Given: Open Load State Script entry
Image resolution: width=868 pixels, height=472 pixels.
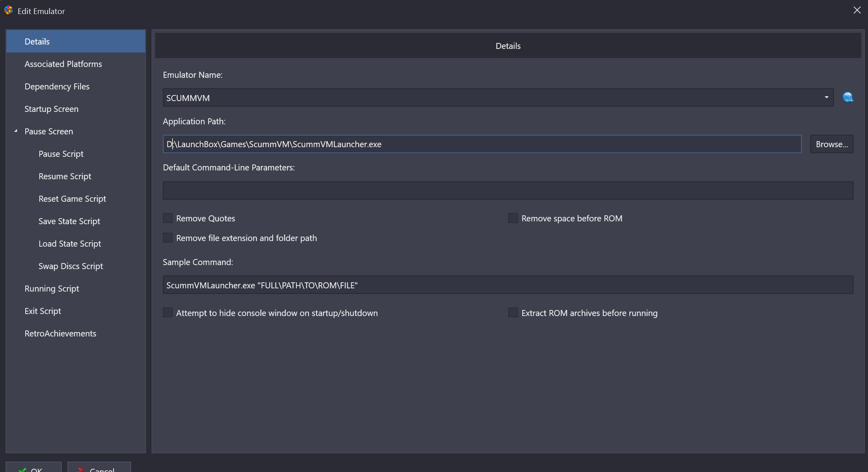Looking at the screenshot, I should 76,243.
